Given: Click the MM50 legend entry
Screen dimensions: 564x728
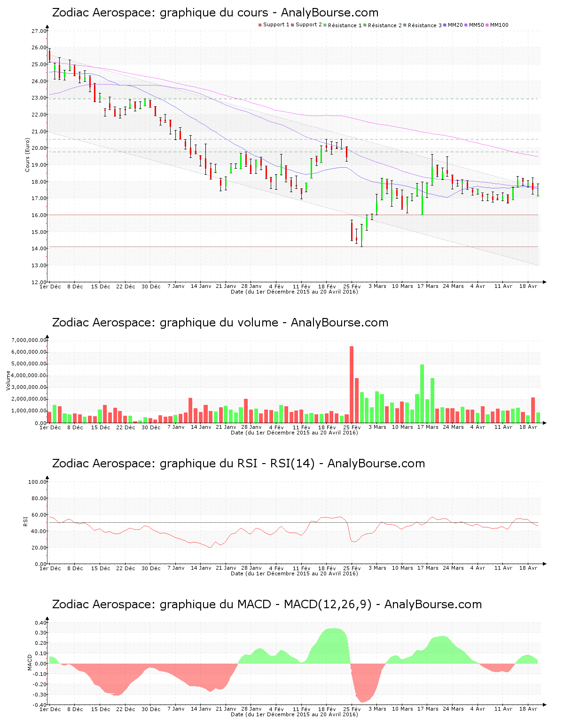Looking at the screenshot, I should [474, 25].
